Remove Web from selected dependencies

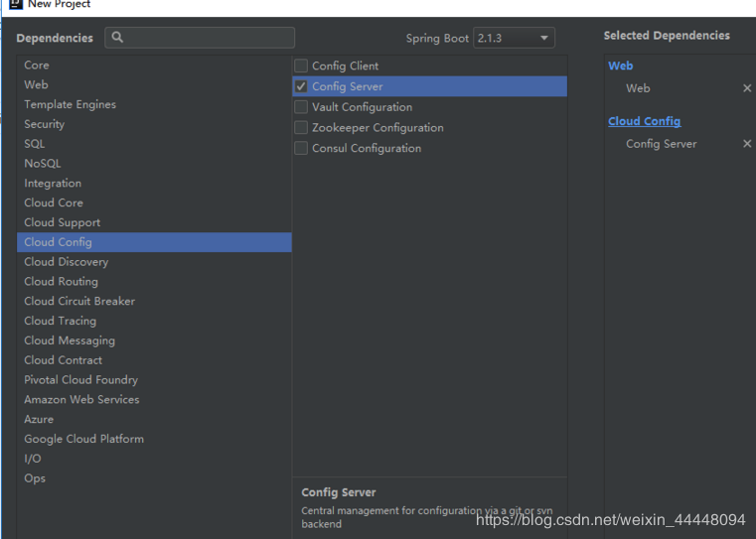747,88
